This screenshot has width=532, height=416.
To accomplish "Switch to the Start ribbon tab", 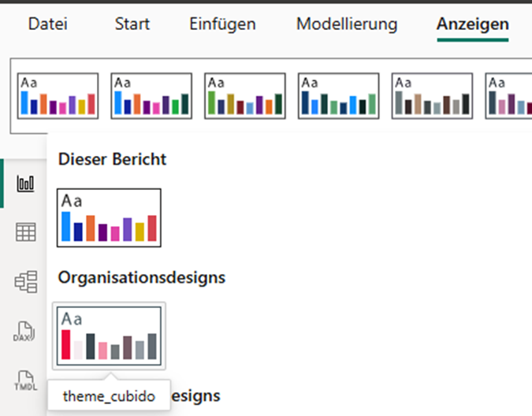I will [x=132, y=24].
